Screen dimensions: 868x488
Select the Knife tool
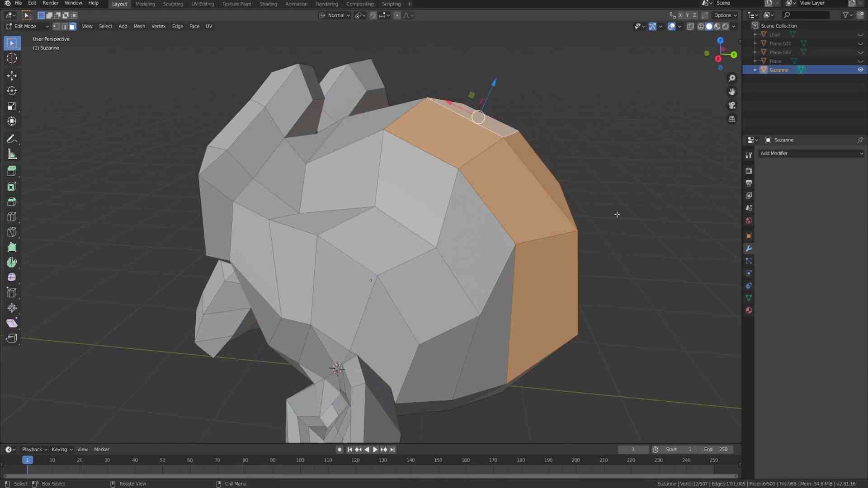12,232
